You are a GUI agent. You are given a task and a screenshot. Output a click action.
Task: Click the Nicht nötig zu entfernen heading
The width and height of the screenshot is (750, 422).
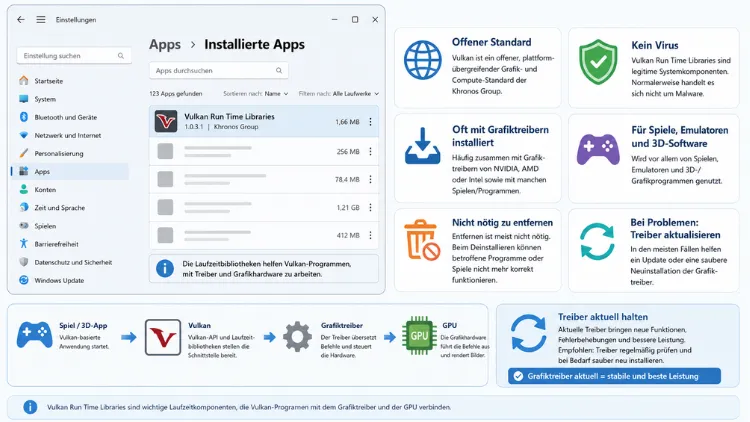(x=502, y=222)
